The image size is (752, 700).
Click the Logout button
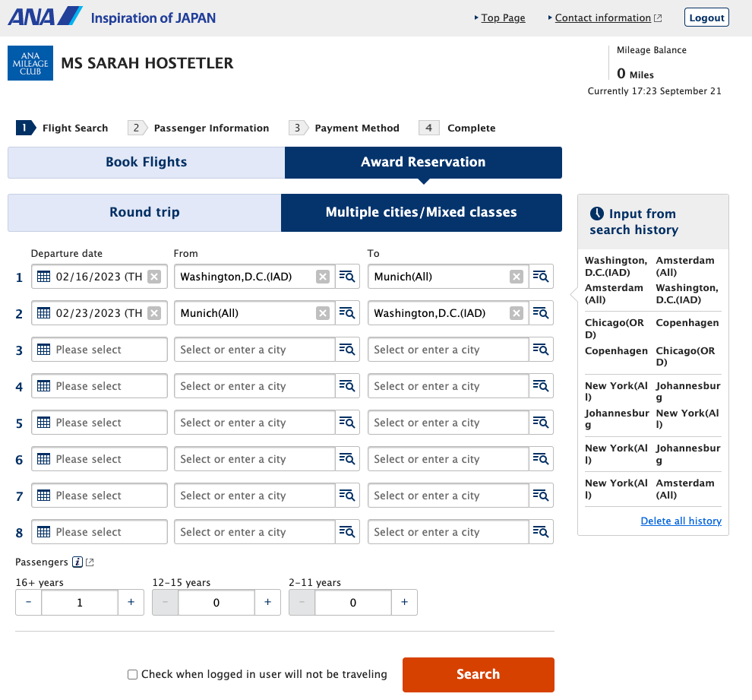pyautogui.click(x=706, y=17)
